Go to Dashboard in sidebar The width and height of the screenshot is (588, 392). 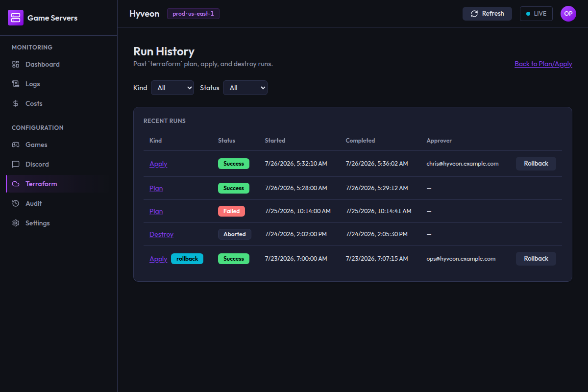59,64
